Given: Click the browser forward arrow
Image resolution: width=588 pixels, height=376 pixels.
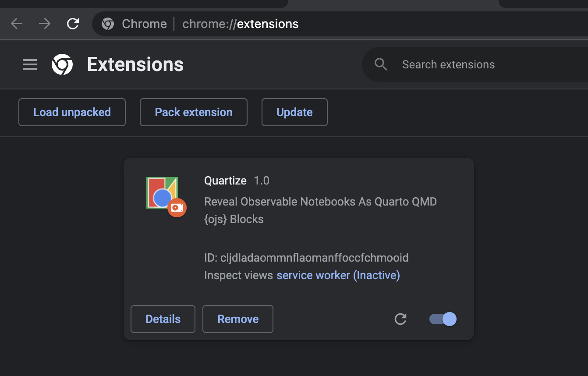Looking at the screenshot, I should 45,24.
